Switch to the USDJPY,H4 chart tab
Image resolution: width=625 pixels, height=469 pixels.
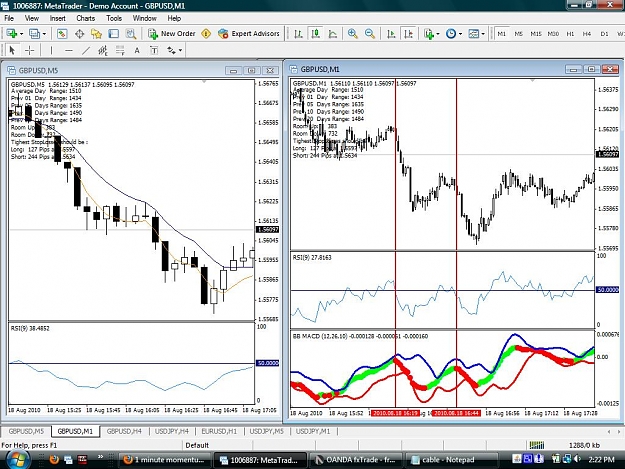(x=172, y=431)
